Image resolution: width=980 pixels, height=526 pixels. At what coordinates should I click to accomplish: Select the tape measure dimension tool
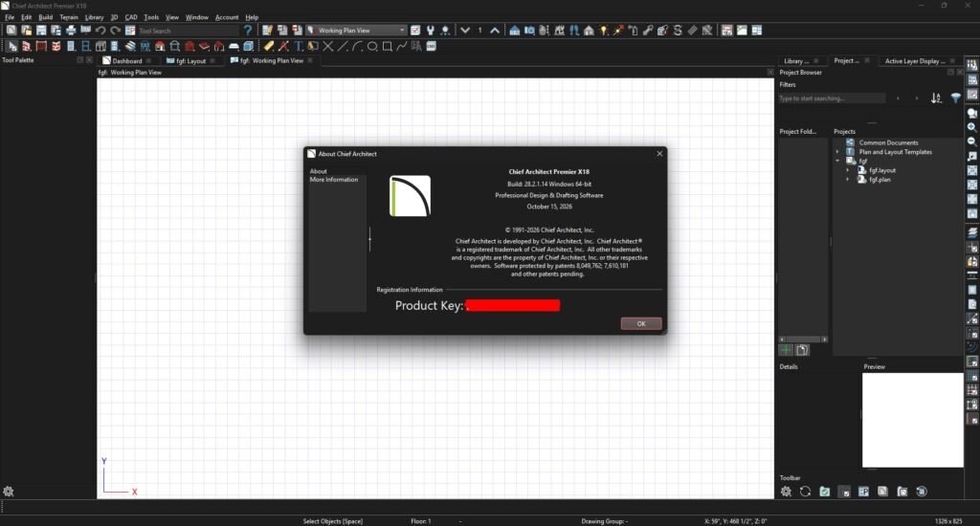pyautogui.click(x=269, y=46)
